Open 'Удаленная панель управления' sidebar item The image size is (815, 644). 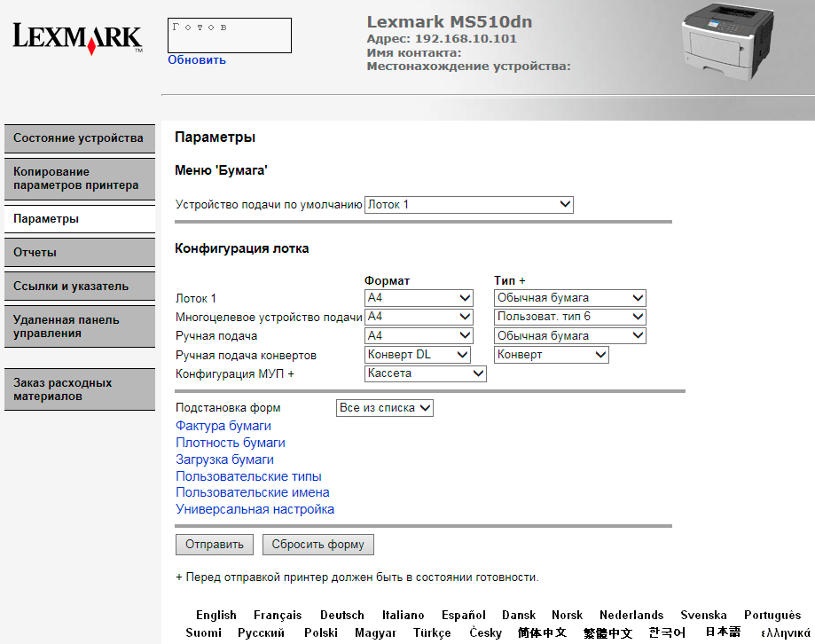coord(80,326)
